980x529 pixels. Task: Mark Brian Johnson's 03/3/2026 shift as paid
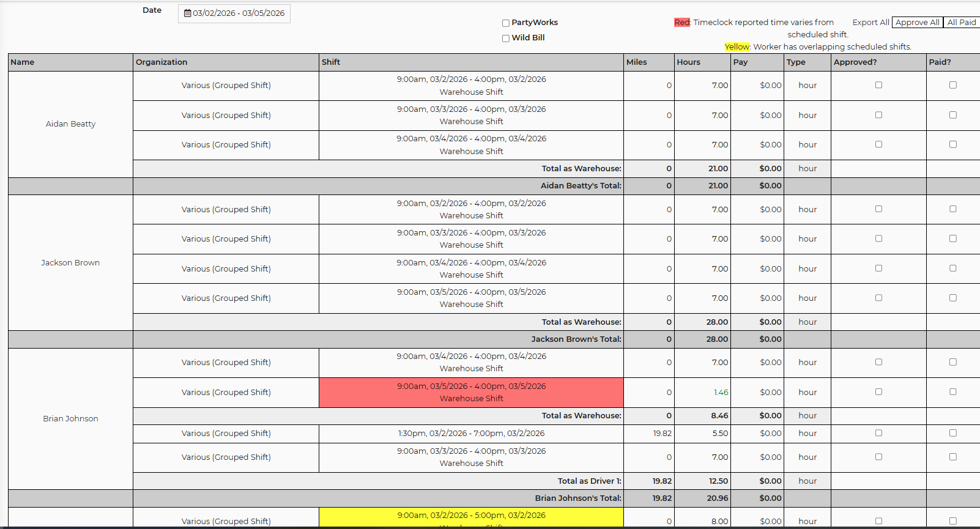point(952,457)
